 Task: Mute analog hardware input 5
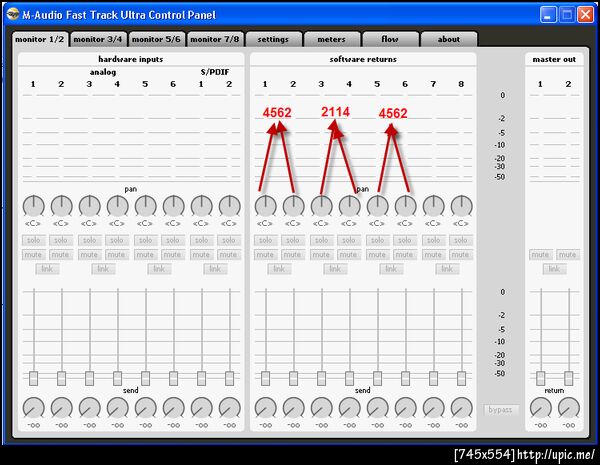[145, 255]
